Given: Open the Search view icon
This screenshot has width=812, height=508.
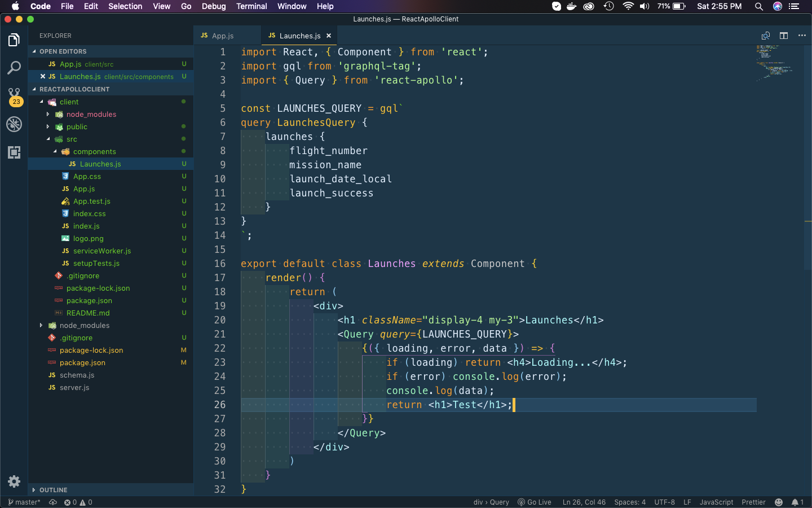Looking at the screenshot, I should (x=14, y=68).
